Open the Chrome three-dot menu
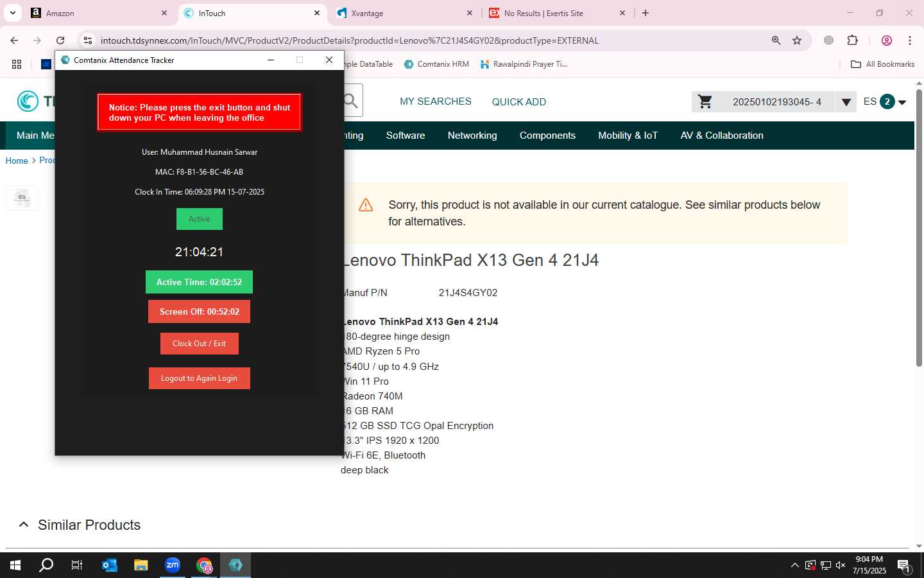Screen dimensions: 924x578 910,40
